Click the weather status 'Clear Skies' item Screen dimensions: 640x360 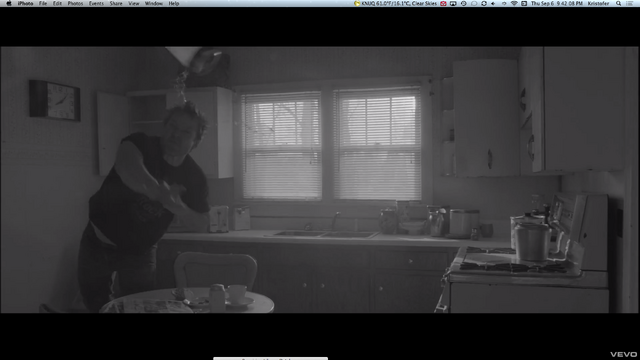396,3
